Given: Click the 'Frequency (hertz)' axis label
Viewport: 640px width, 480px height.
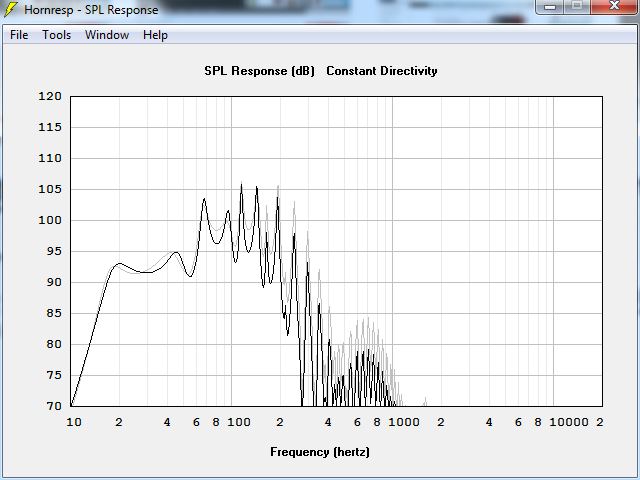Looking at the screenshot, I should point(320,452).
